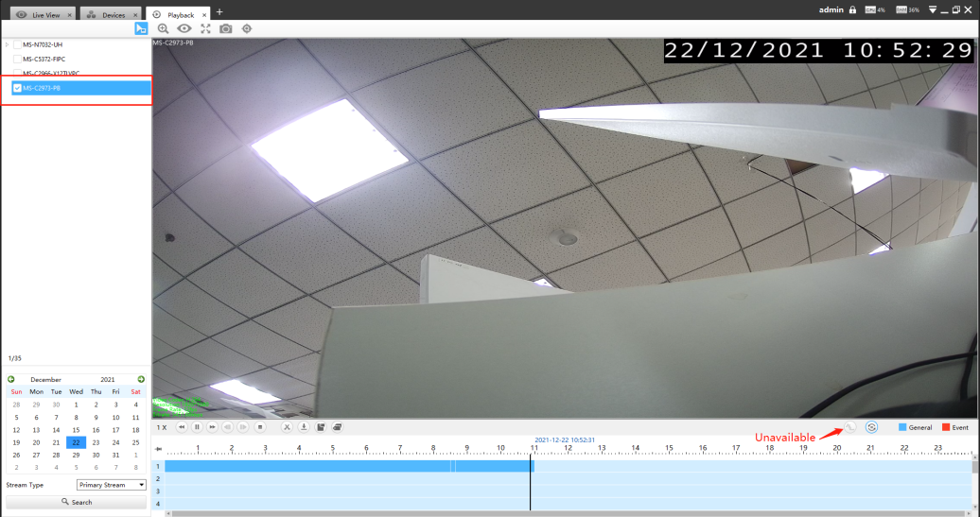Screen dimensions: 980x517
Task: Check the MS-N7032-UH device checkbox
Action: [17, 45]
